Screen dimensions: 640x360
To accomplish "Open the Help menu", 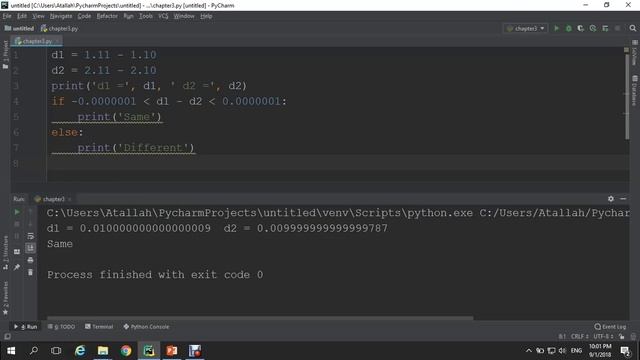I will click(206, 16).
